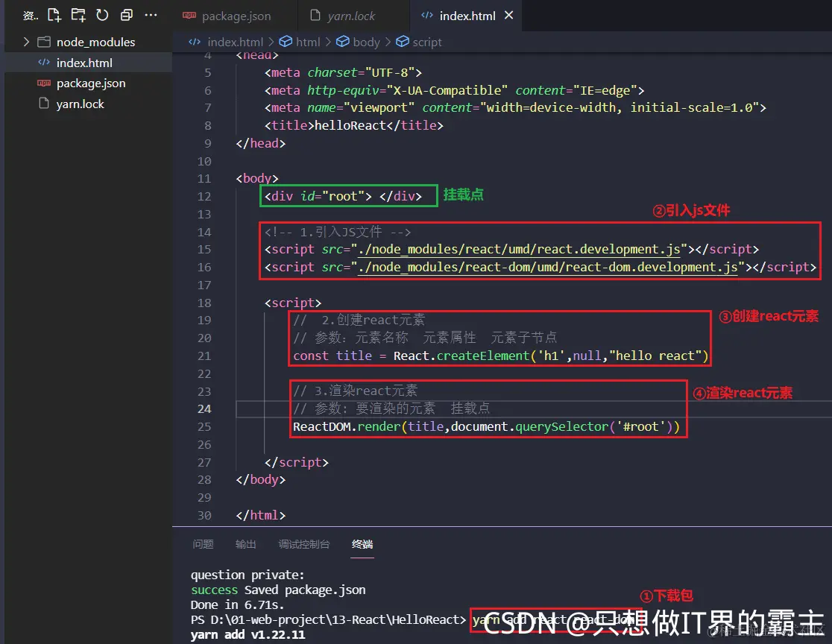Screen dimensions: 832x644
Task: Click the X-UA-Compatible meta line
Action: (x=454, y=91)
